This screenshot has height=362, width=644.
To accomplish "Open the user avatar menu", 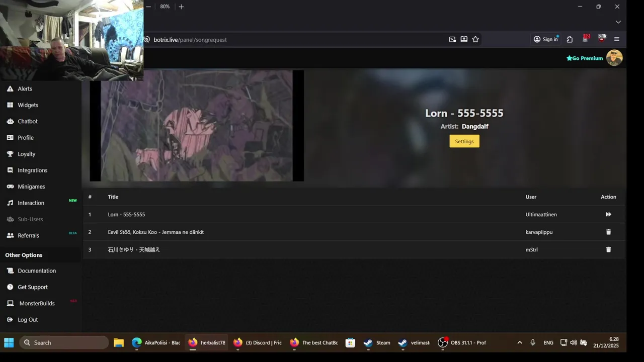I will coord(614,58).
